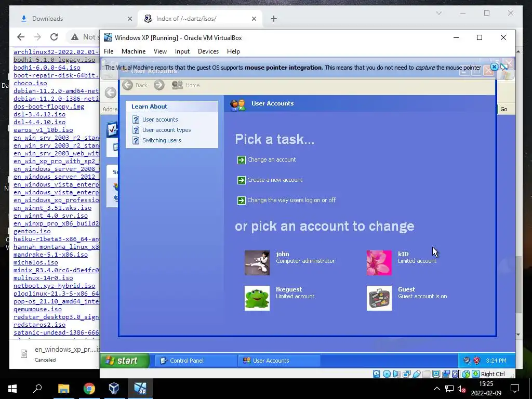The height and width of the screenshot is (399, 532).
Task: Open Chrome from the Windows taskbar
Action: click(89, 389)
